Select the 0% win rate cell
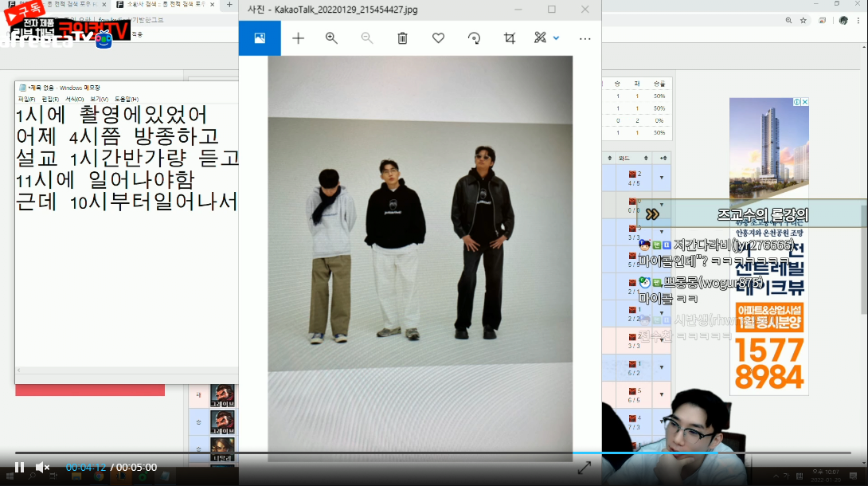 click(x=659, y=120)
